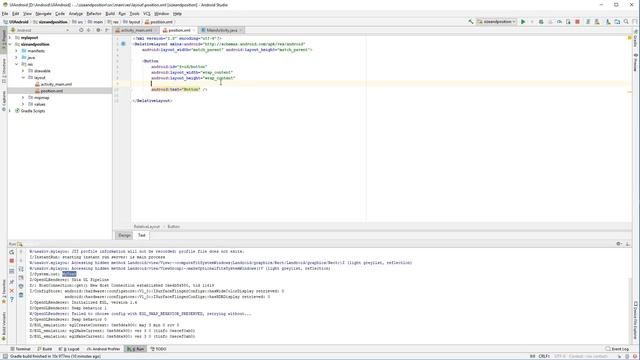Click the pin tab icon in Run panel
Image resolution: width=640 pixels, height=360 pixels.
tap(12, 282)
